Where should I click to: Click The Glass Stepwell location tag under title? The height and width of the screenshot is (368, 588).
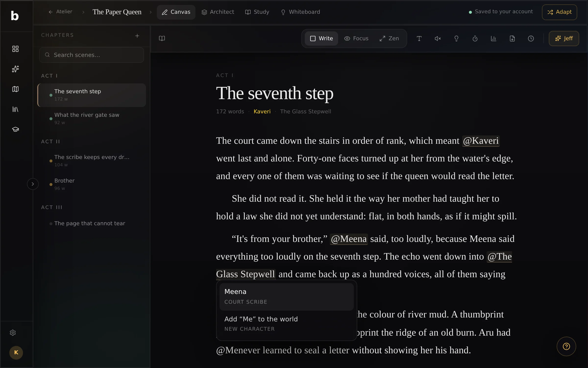click(305, 111)
